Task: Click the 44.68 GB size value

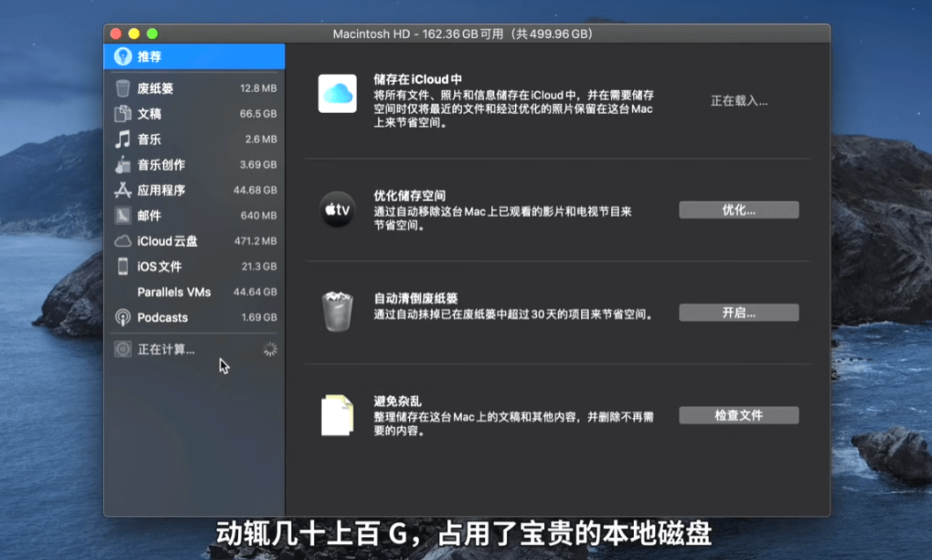Action: pyautogui.click(x=255, y=190)
